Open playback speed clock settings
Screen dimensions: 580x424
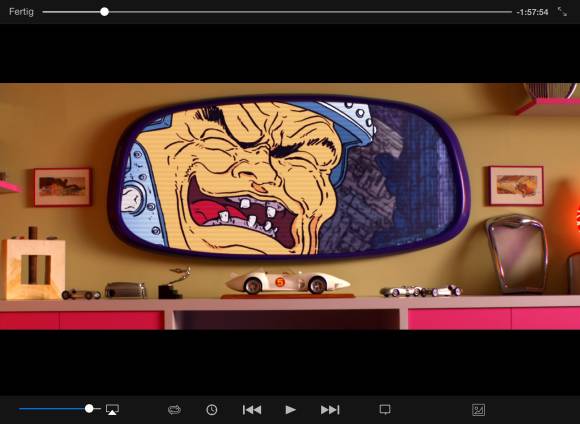[212, 410]
